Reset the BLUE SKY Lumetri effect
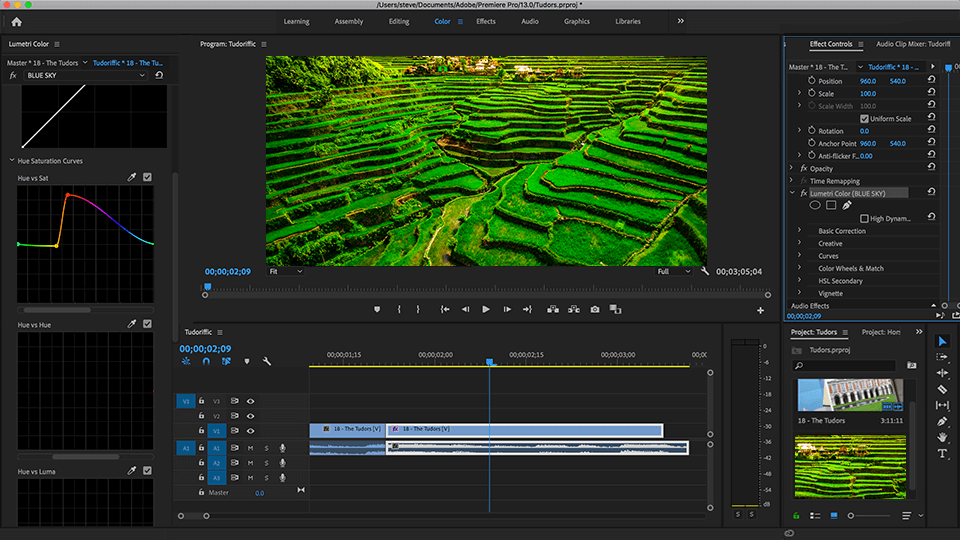 [x=159, y=75]
